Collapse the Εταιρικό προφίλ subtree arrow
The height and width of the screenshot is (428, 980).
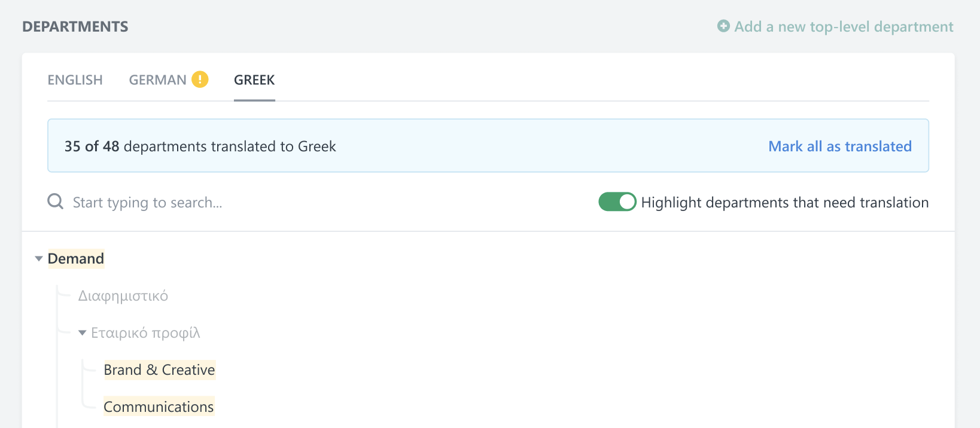coord(83,333)
